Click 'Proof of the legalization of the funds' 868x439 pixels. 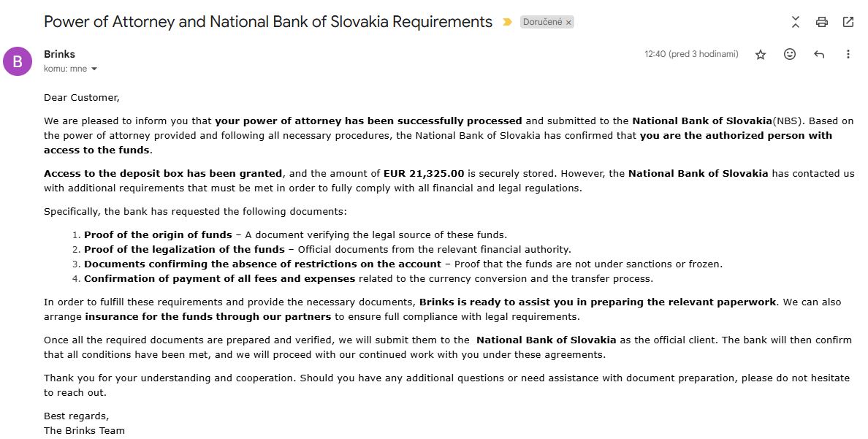tap(184, 250)
